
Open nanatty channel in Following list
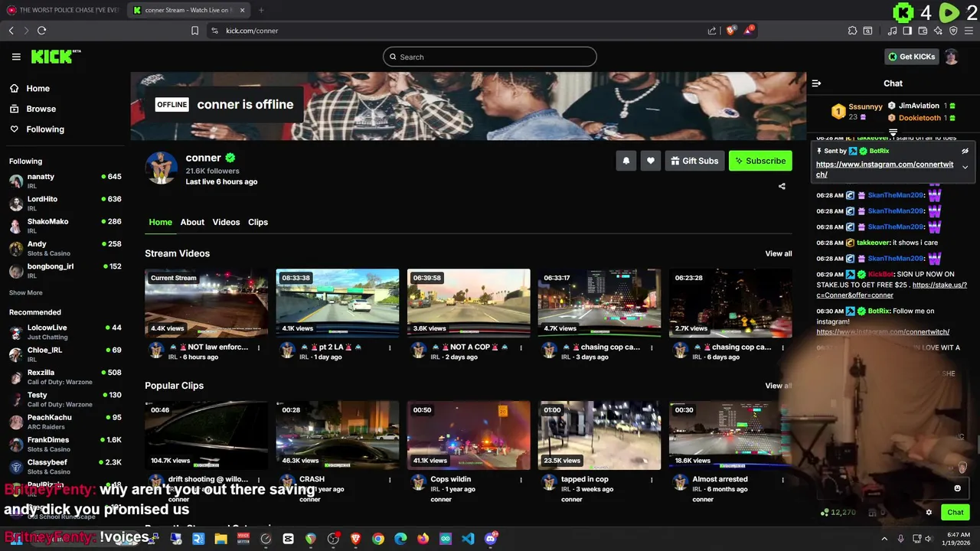point(65,181)
